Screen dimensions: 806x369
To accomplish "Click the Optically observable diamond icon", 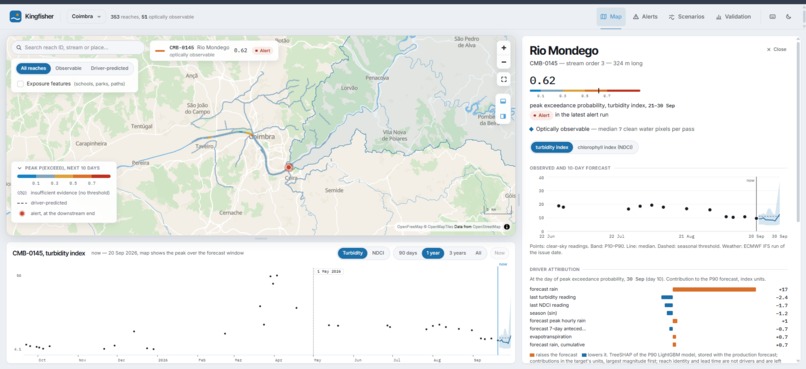I will click(532, 129).
